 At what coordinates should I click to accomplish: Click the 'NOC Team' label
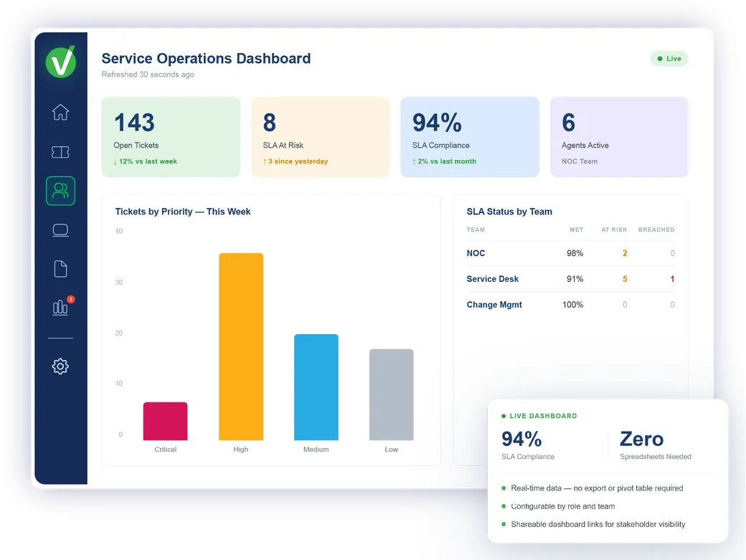580,161
